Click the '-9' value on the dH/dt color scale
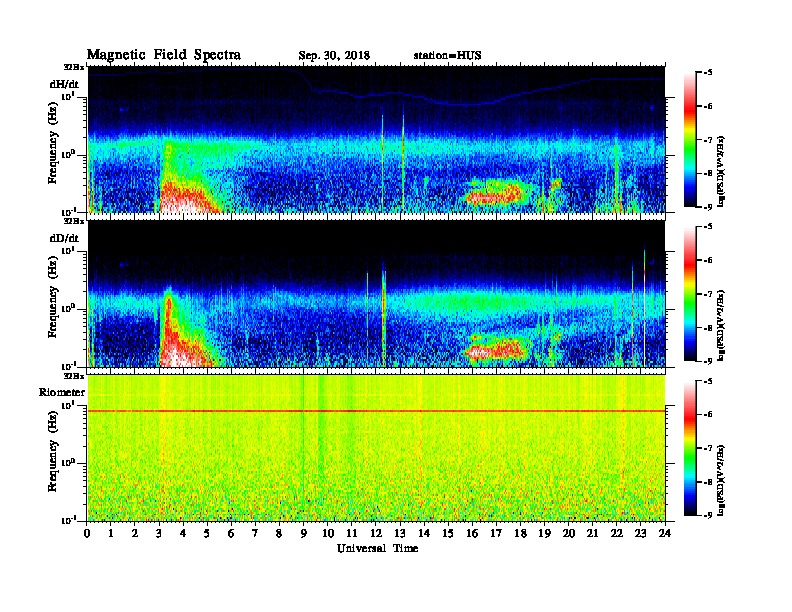The image size is (792, 612). [x=706, y=207]
